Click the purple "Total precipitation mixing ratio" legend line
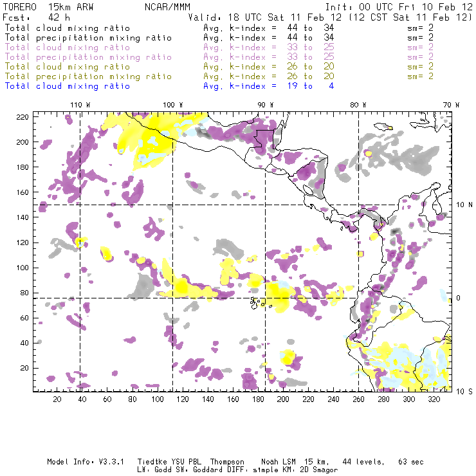Image resolution: width=476 pixels, height=476 pixels. pyautogui.click(x=88, y=57)
